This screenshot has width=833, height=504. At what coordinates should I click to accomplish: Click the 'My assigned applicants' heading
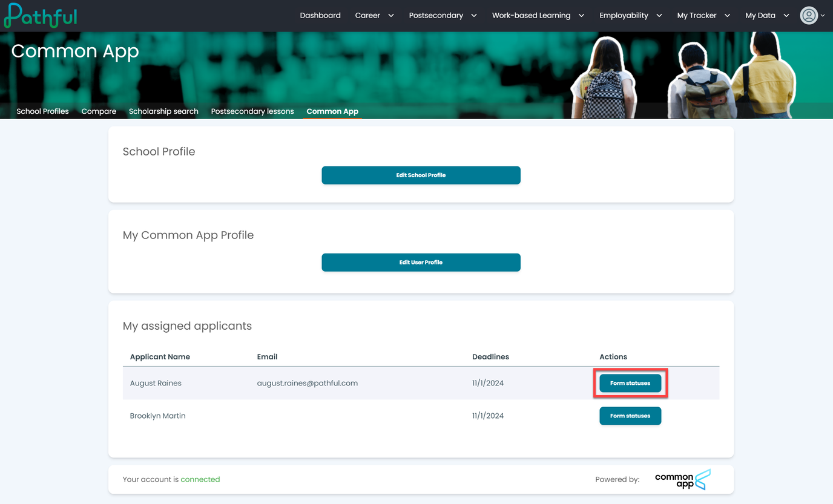tap(187, 326)
